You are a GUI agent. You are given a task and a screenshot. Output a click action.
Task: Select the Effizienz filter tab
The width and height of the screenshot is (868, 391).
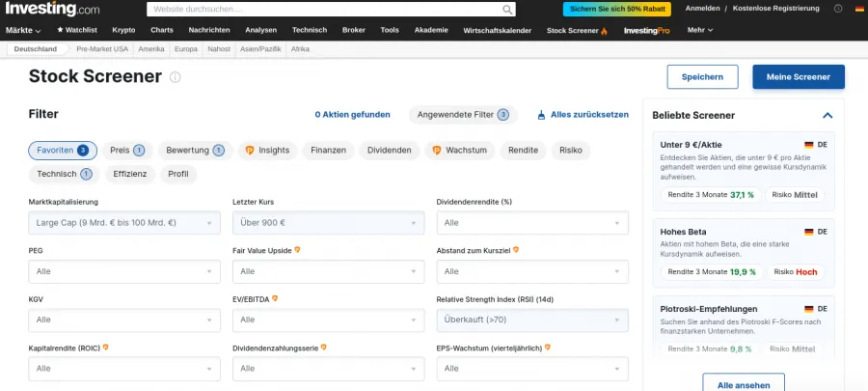pyautogui.click(x=130, y=174)
